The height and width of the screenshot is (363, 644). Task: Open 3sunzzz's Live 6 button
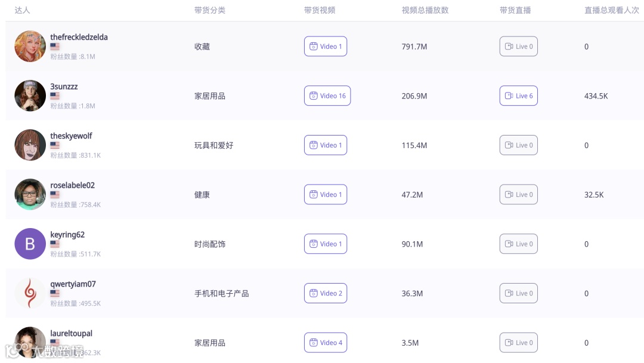(x=518, y=96)
